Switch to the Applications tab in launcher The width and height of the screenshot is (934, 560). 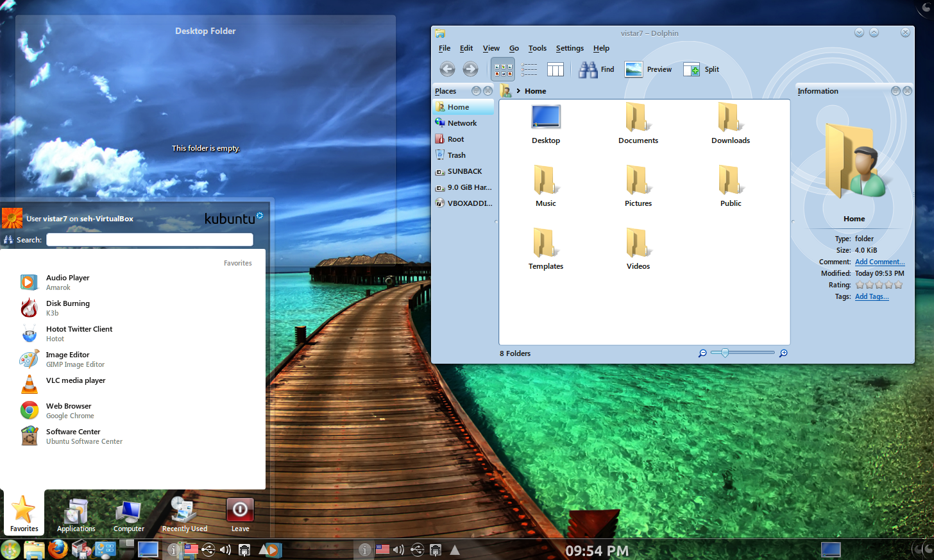pos(76,514)
